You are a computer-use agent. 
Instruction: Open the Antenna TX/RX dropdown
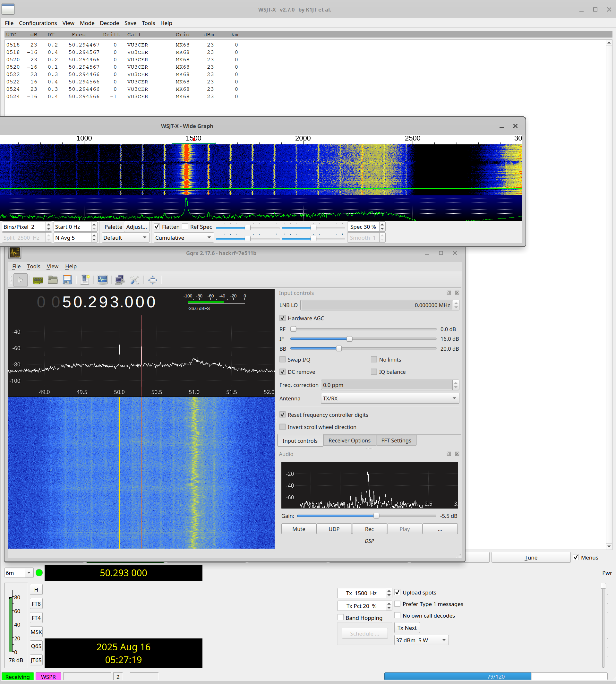coord(390,398)
